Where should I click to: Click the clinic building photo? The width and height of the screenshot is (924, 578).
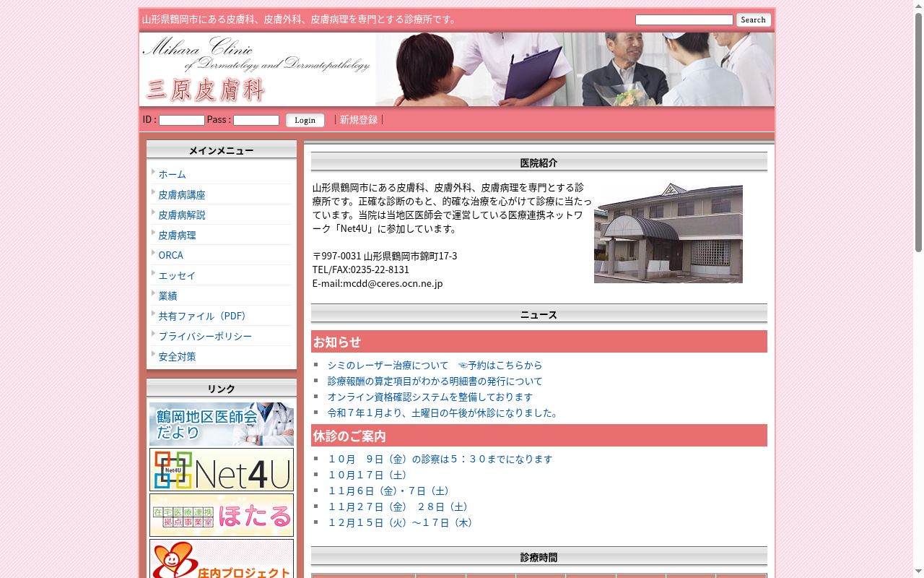(x=668, y=233)
